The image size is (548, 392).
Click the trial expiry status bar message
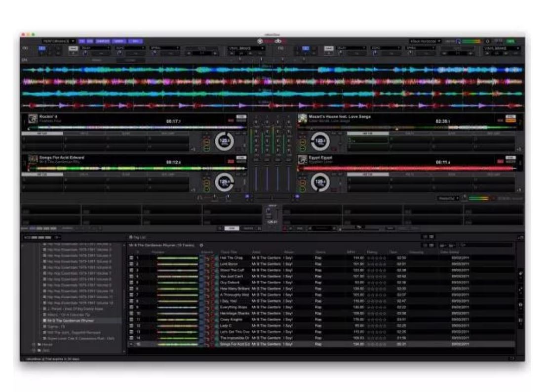(53, 358)
